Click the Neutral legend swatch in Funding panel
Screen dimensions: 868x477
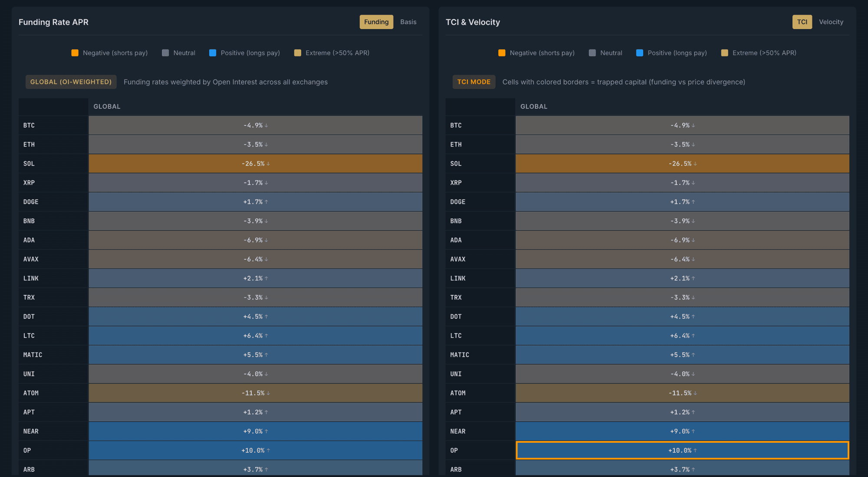165,52
